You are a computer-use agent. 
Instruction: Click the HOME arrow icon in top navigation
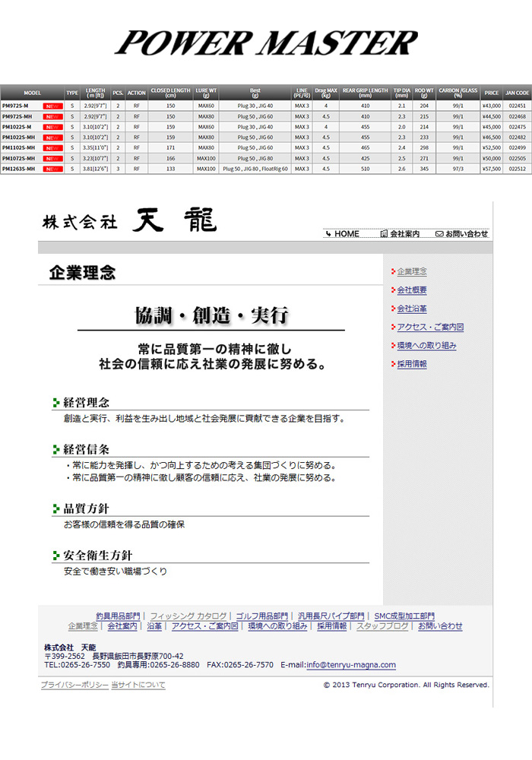pos(329,234)
